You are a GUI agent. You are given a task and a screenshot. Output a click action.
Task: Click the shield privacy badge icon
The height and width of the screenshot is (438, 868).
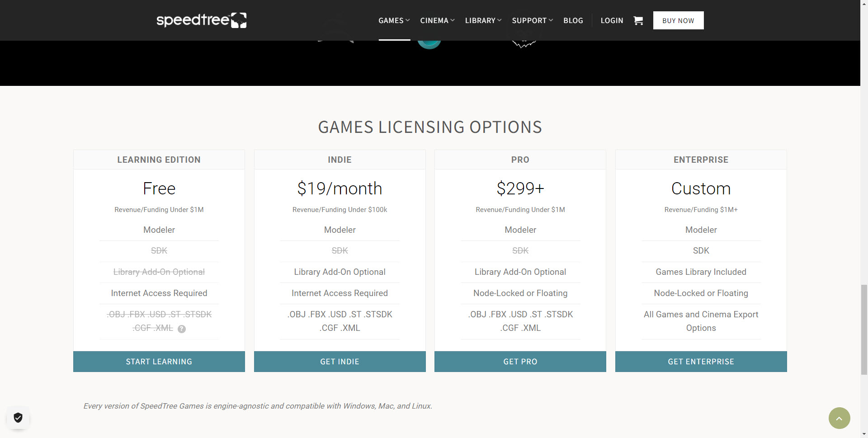(18, 418)
